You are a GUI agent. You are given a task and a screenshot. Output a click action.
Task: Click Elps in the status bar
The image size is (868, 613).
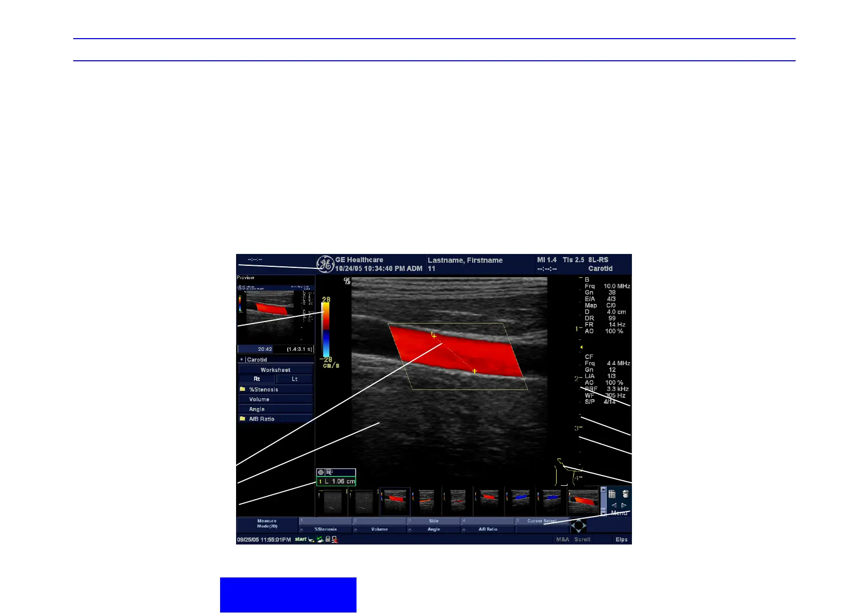click(622, 539)
